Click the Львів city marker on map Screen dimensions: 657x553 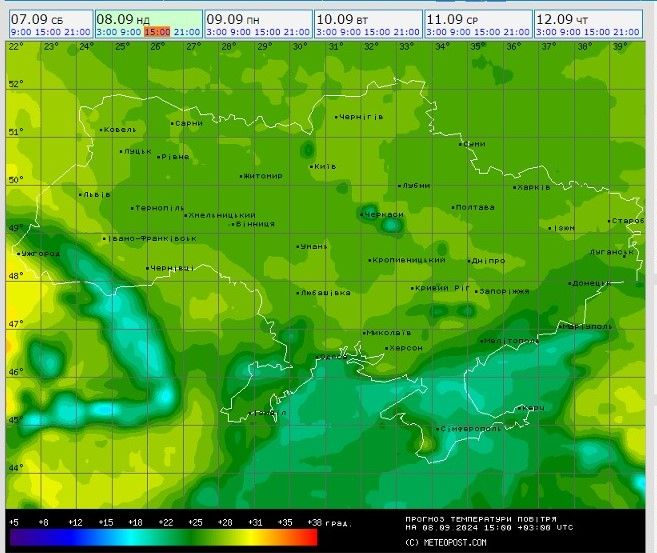(x=82, y=194)
